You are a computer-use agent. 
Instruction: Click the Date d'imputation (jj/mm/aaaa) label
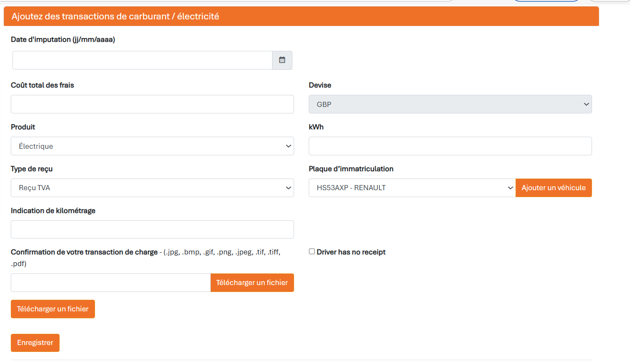tap(63, 40)
